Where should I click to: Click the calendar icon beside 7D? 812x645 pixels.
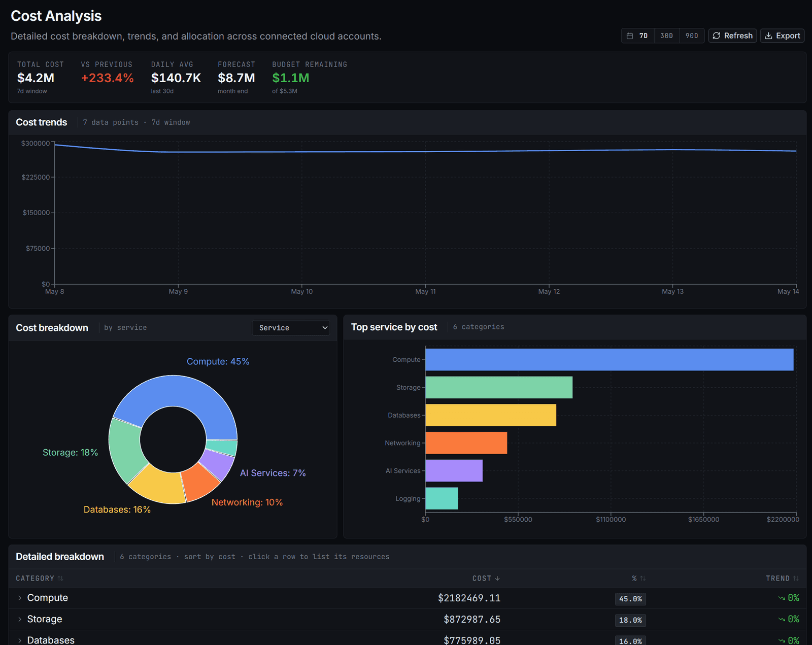point(630,36)
